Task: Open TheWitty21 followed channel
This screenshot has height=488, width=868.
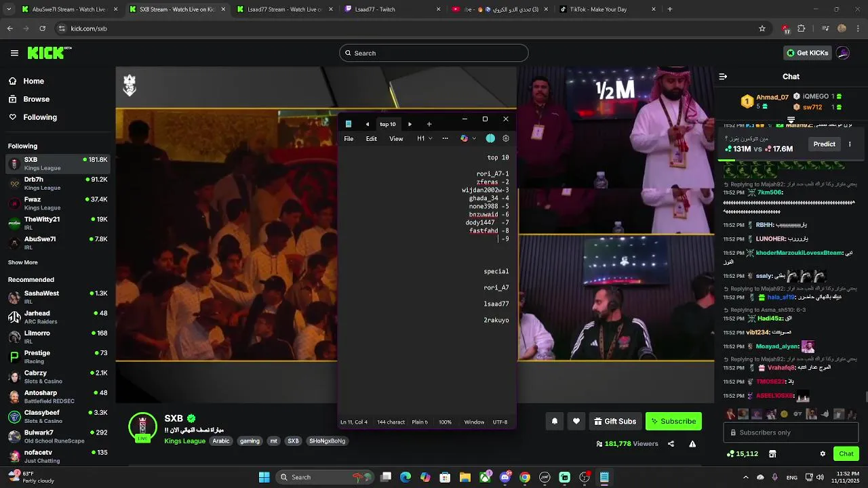Action: (x=58, y=223)
